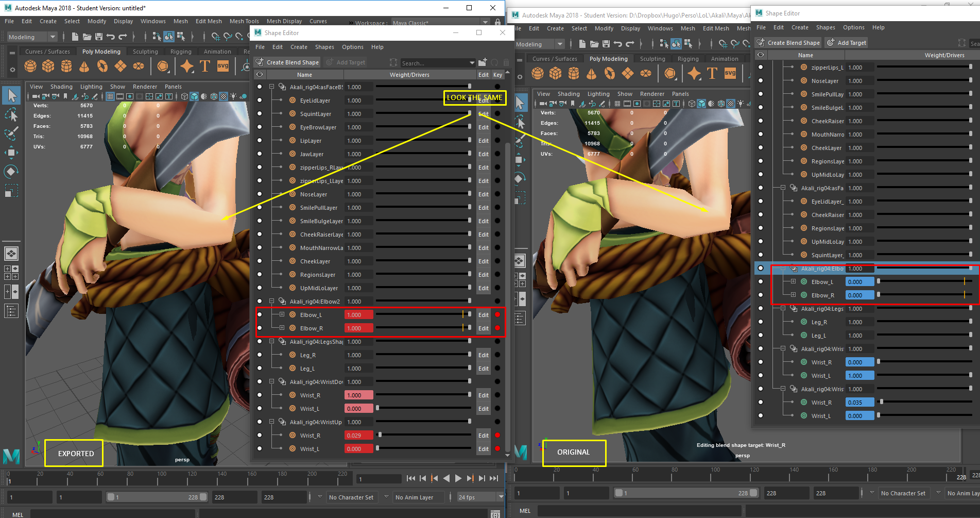
Task: Toggle visibility of Leg_R in right Shape Editor
Action: point(761,322)
